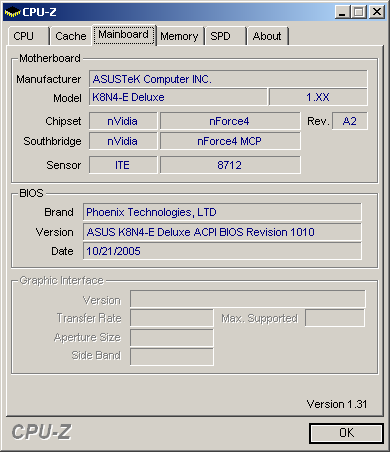Image resolution: width=390 pixels, height=452 pixels.
Task: Click the Rev. label
Action: coord(318,121)
